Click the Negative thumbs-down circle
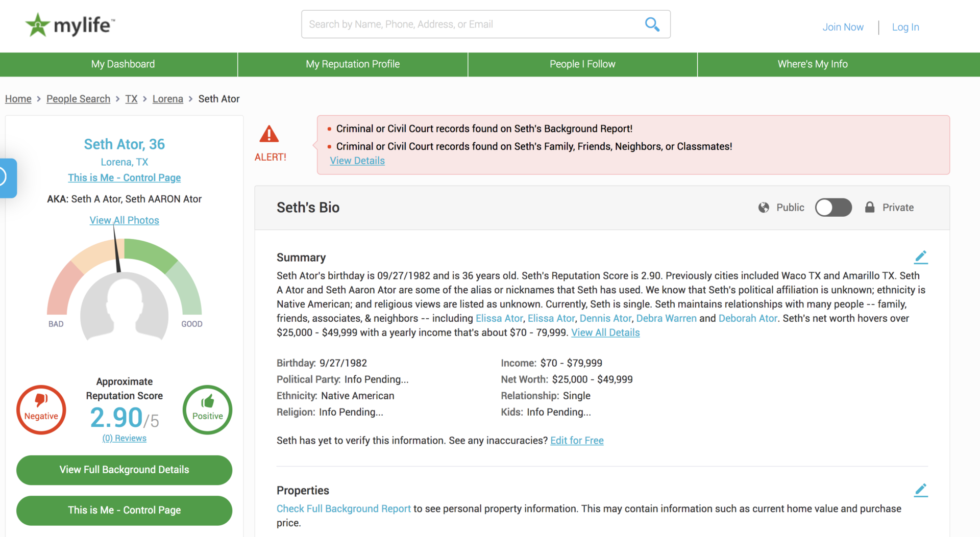 pos(41,410)
